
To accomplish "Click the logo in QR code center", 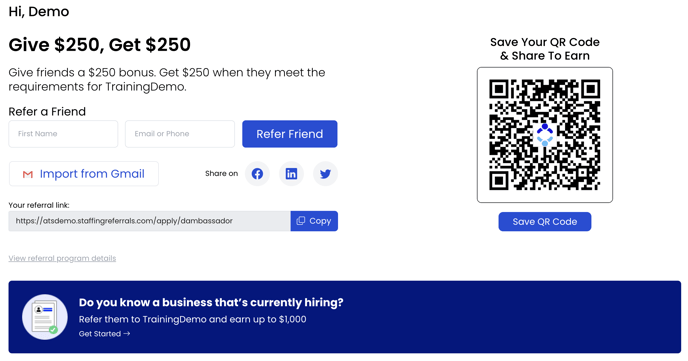I will 545,135.
